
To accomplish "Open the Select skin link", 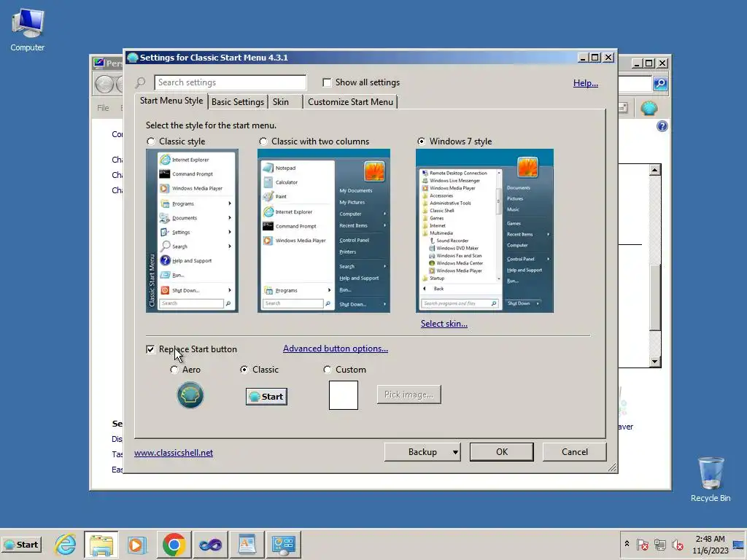I will coord(444,324).
